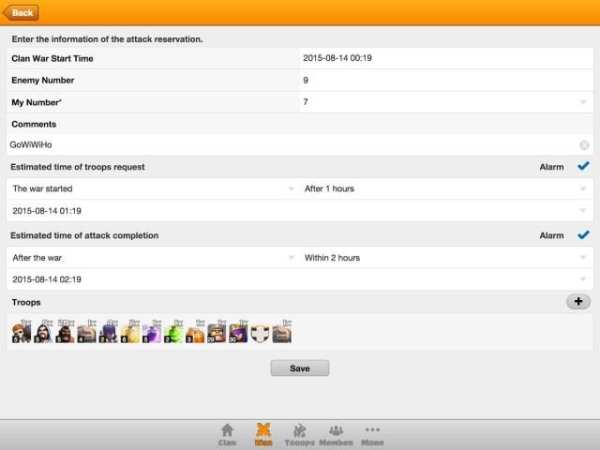Open the More tab
The height and width of the screenshot is (450, 600).
372,435
